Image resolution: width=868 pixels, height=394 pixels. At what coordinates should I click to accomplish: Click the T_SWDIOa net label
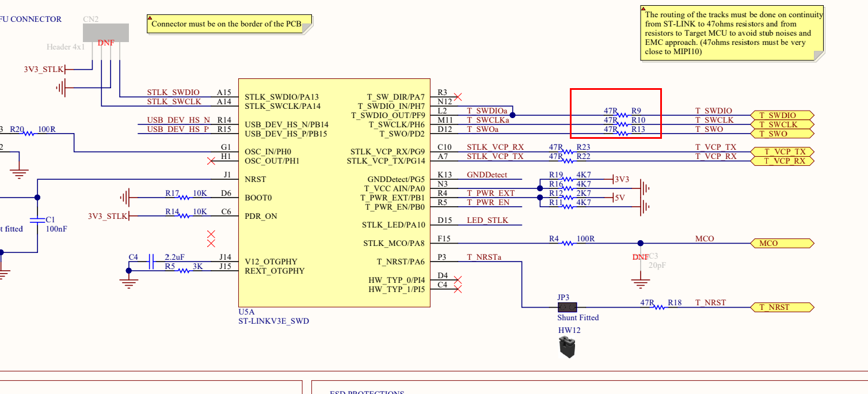pos(487,111)
